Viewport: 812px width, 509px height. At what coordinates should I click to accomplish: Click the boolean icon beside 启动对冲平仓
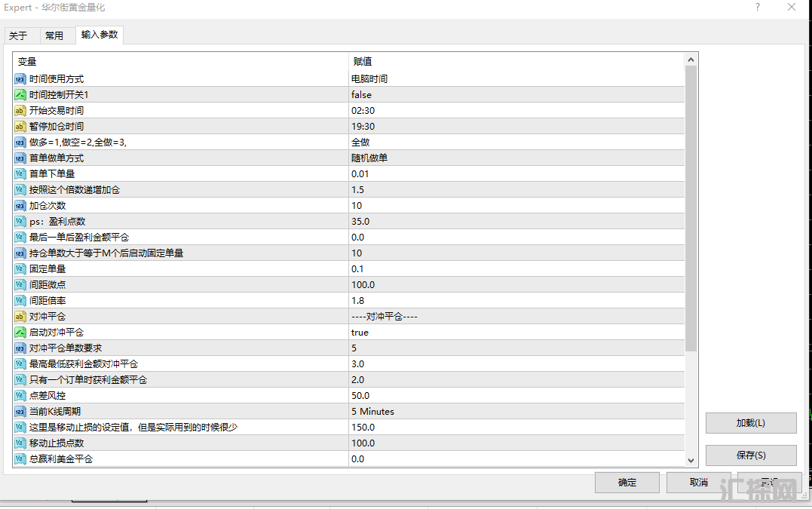(x=20, y=333)
